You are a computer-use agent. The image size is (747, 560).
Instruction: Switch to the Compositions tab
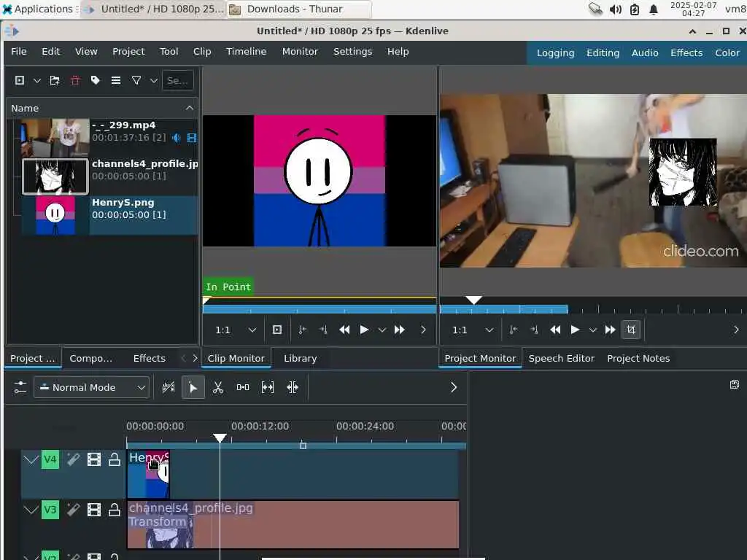point(91,358)
